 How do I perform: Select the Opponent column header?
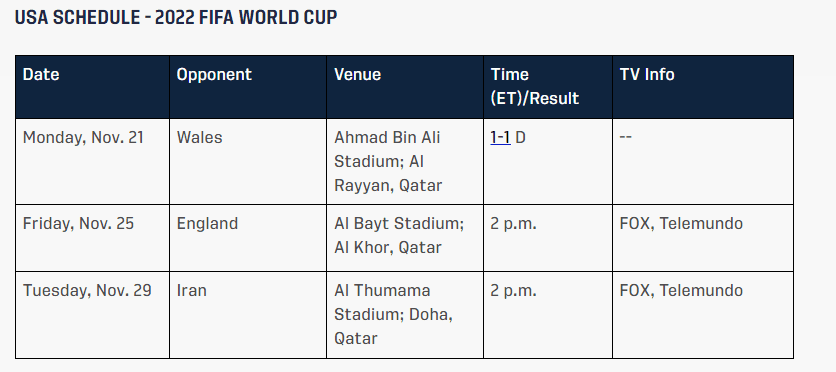(248, 87)
